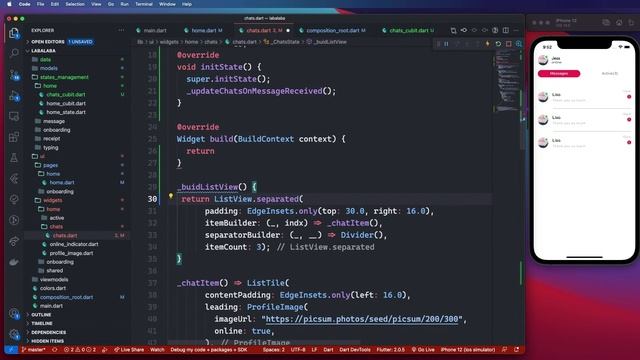
Task: Open the Apple menu
Action: tap(9, 4)
